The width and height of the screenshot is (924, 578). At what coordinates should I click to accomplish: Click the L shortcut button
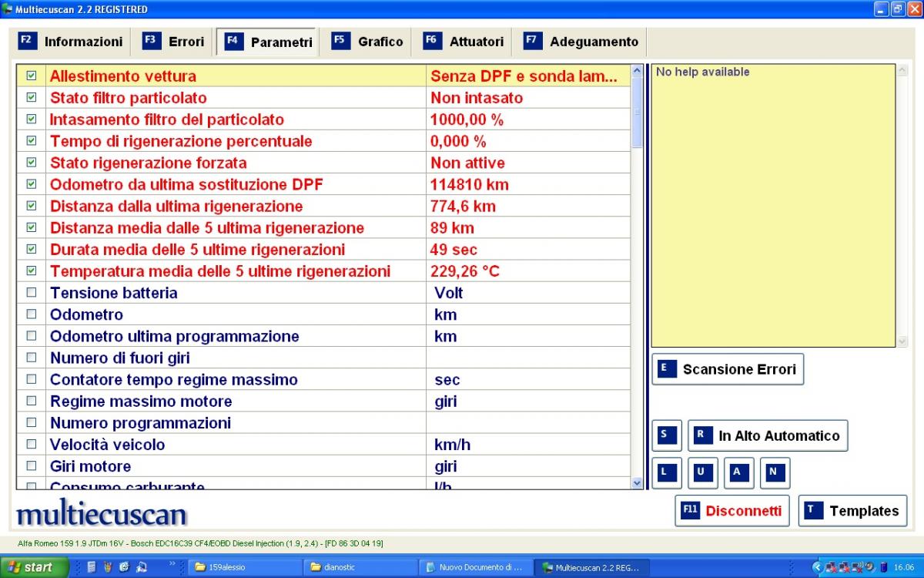pyautogui.click(x=667, y=473)
